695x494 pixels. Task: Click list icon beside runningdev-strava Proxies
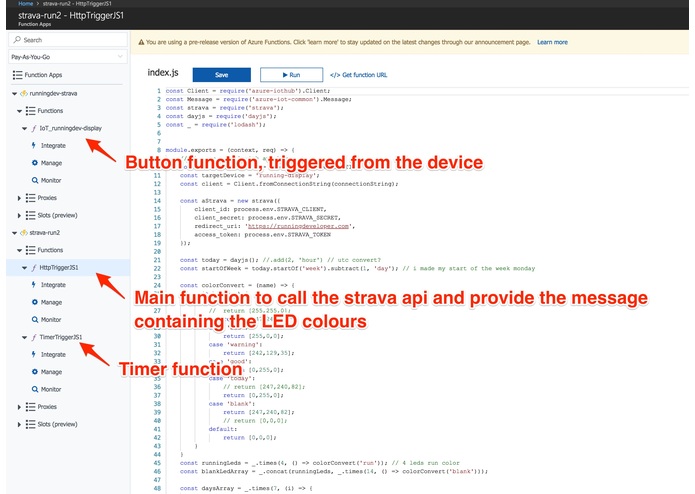pyautogui.click(x=30, y=198)
